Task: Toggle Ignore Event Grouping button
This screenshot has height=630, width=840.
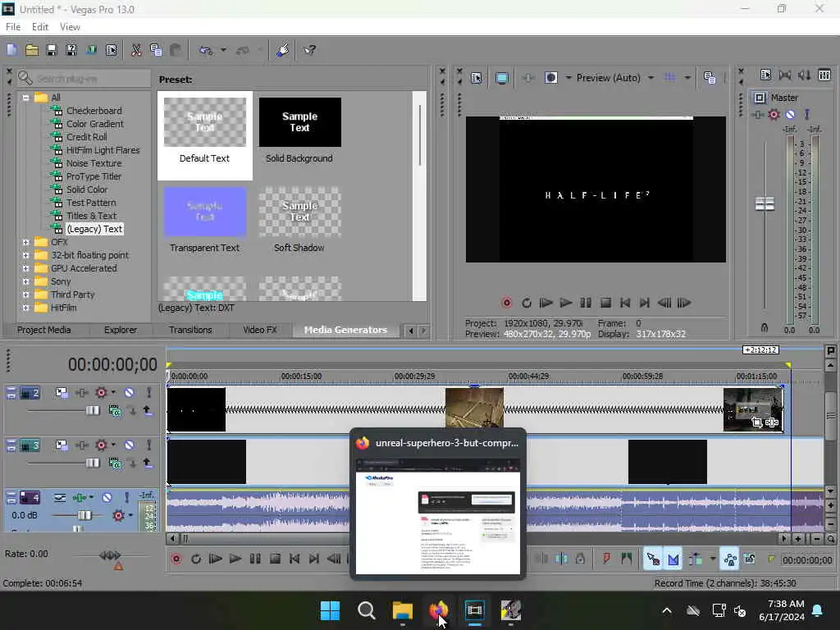Action: pos(750,559)
